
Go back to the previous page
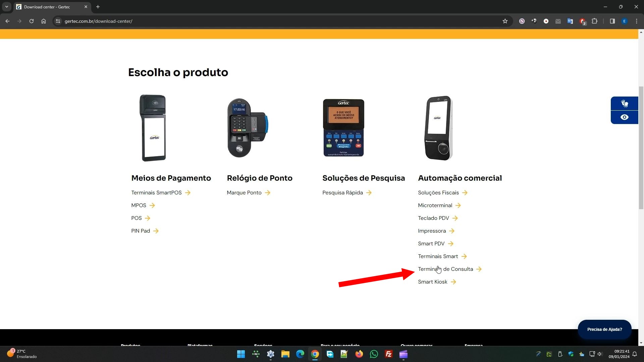coord(7,21)
